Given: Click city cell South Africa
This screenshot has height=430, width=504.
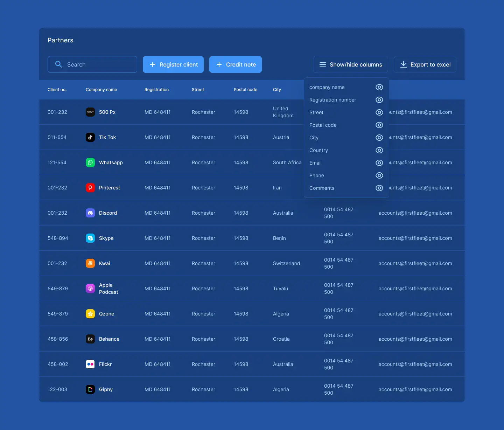Looking at the screenshot, I should point(287,162).
